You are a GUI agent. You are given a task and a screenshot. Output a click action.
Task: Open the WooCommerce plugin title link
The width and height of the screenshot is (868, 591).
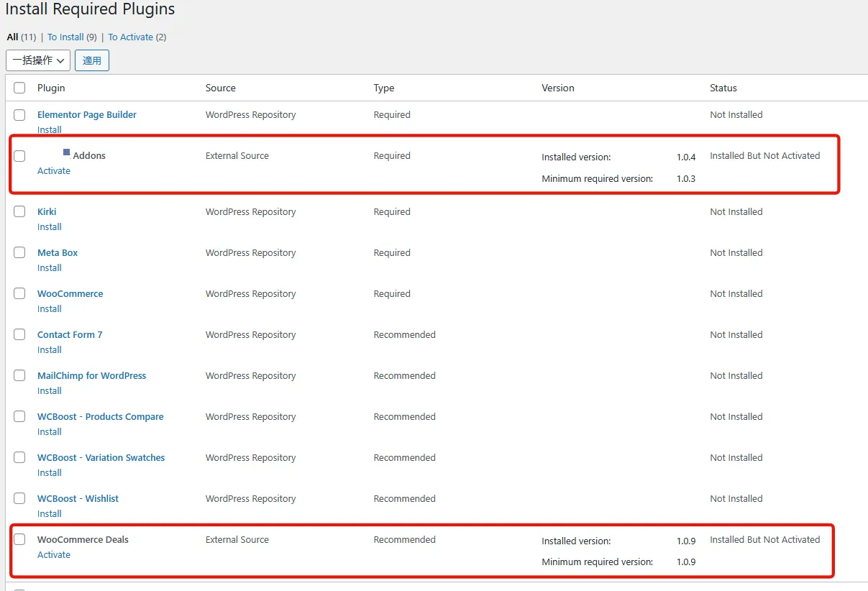tap(70, 294)
